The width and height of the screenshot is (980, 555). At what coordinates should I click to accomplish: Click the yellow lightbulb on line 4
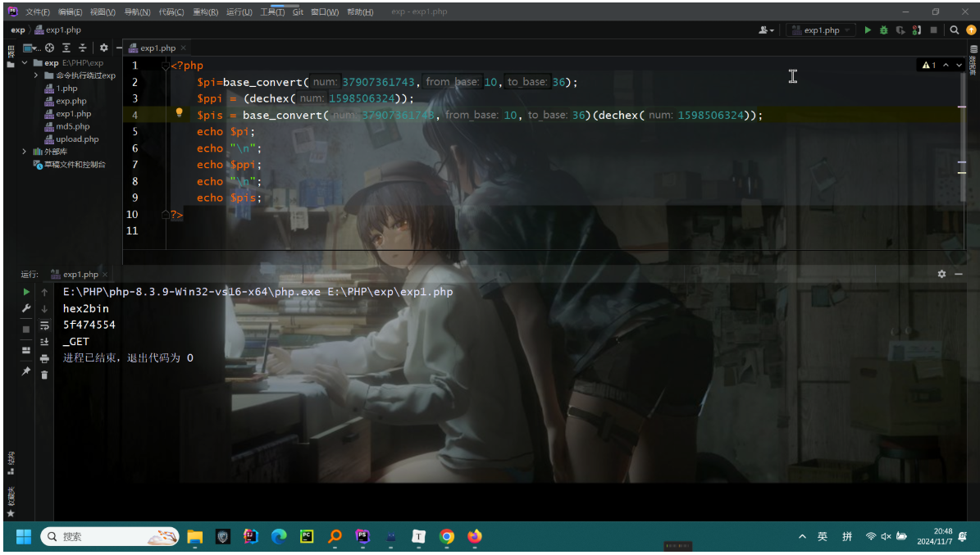pos(179,113)
